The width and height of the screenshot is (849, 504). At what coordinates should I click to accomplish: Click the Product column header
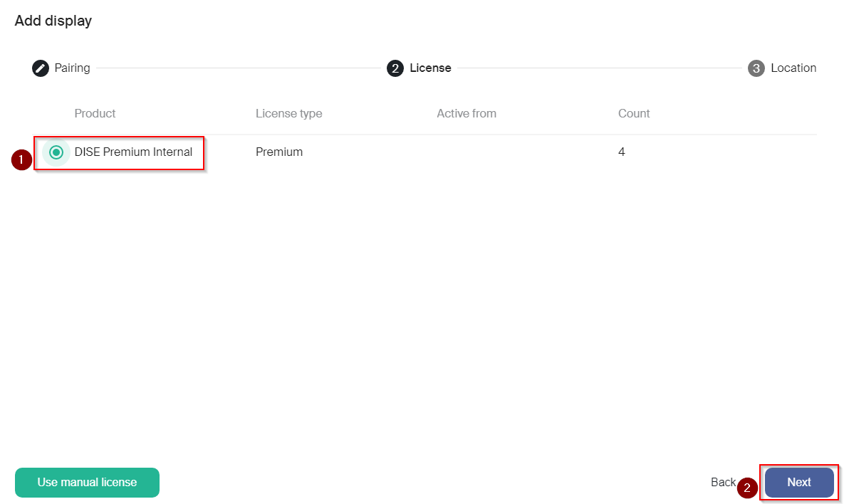[95, 113]
